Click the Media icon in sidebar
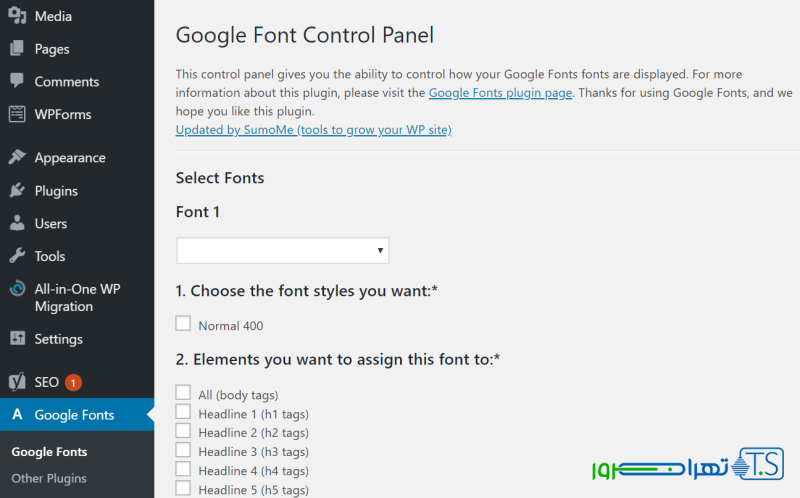This screenshot has height=498, width=800. point(17,16)
